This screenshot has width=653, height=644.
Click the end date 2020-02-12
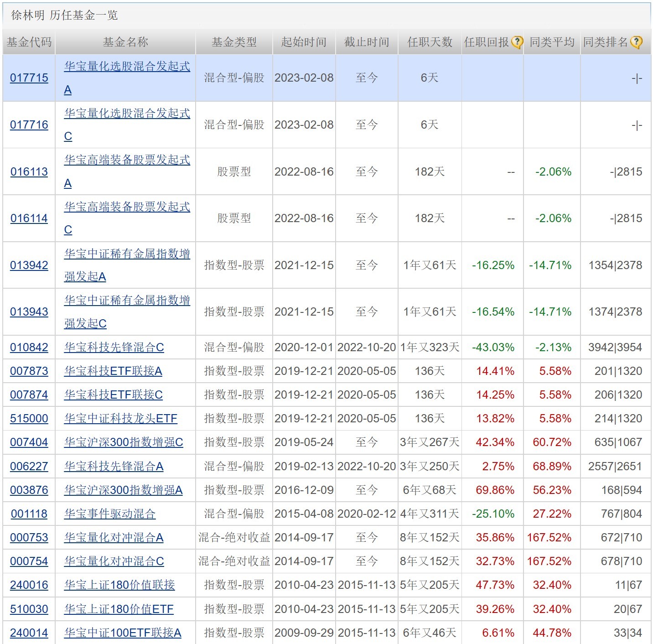367,514
